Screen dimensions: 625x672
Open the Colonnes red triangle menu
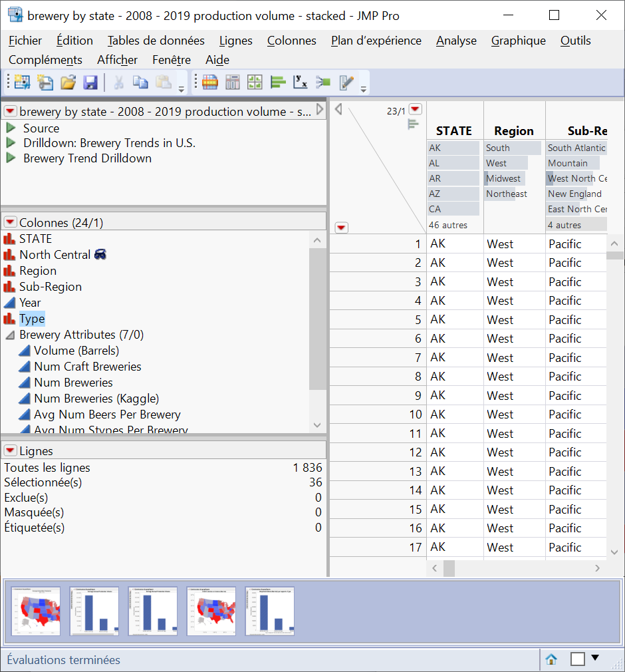click(x=11, y=223)
